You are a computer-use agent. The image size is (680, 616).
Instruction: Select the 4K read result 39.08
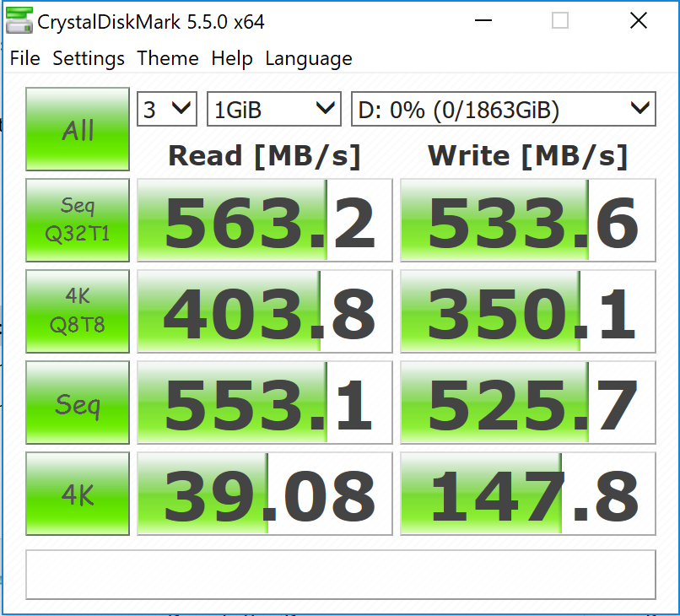pyautogui.click(x=265, y=494)
